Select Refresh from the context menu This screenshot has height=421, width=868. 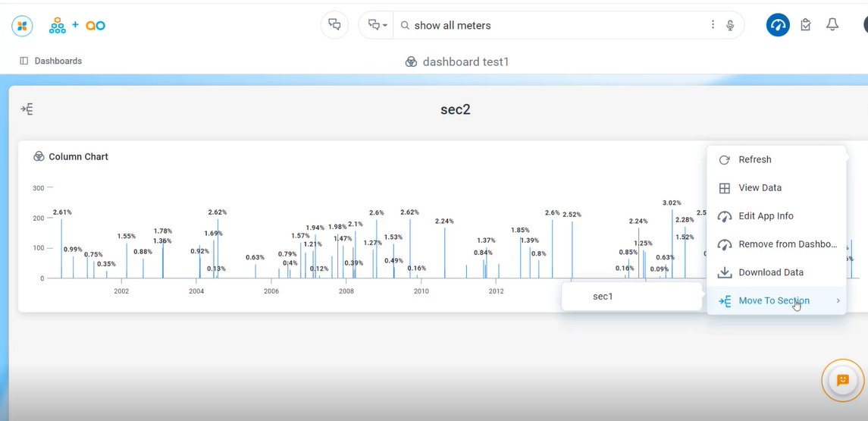[x=754, y=160]
